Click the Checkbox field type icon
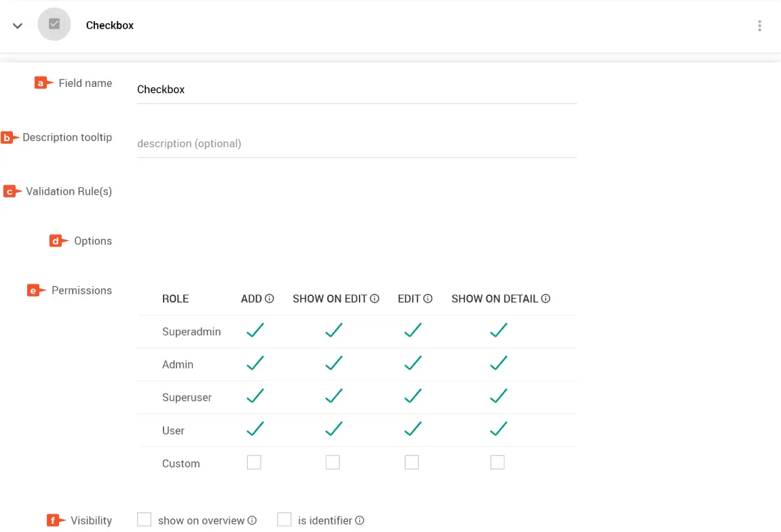The height and width of the screenshot is (532, 781). (54, 24)
